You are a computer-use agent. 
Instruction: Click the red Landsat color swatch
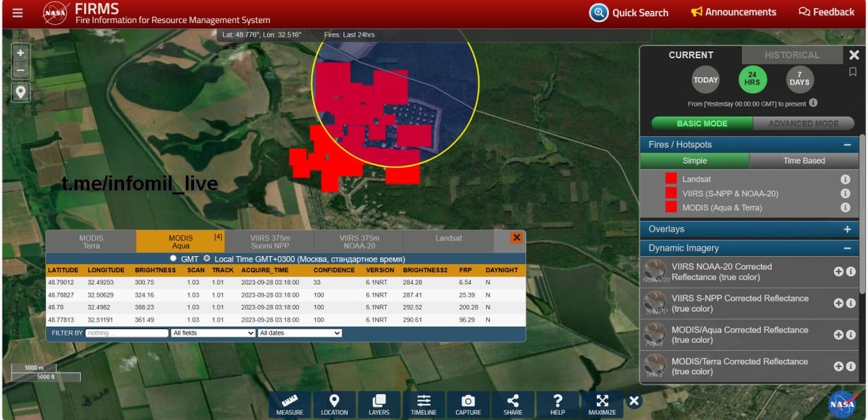pyautogui.click(x=671, y=179)
